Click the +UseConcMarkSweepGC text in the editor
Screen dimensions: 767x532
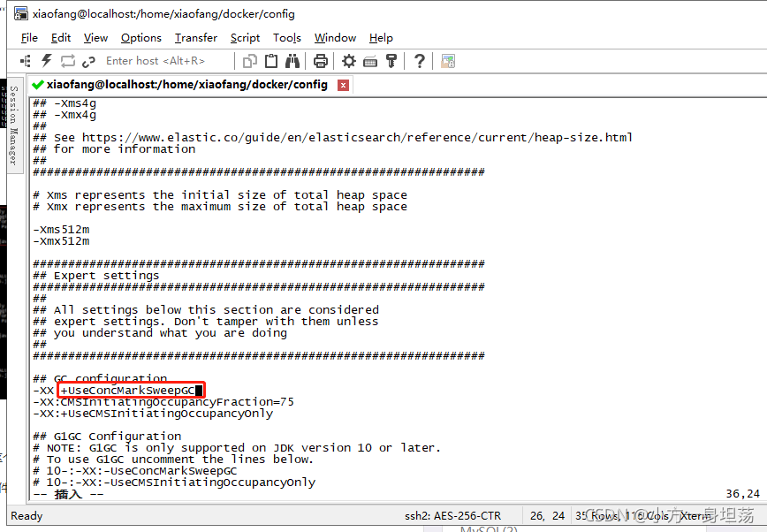click(x=127, y=391)
